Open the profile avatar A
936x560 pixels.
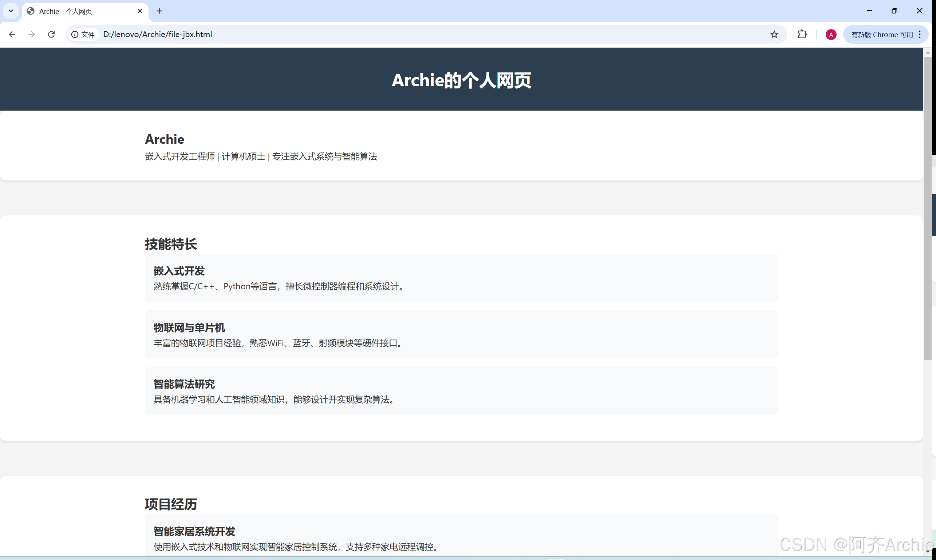(831, 34)
